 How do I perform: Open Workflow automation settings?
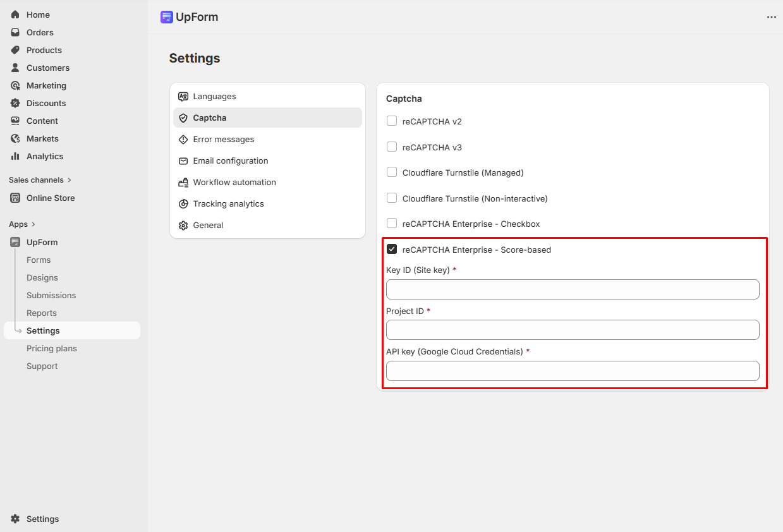pos(267,183)
